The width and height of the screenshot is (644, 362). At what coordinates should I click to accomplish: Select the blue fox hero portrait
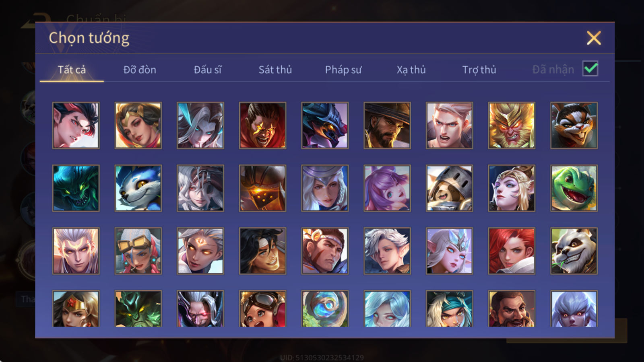pyautogui.click(x=138, y=188)
